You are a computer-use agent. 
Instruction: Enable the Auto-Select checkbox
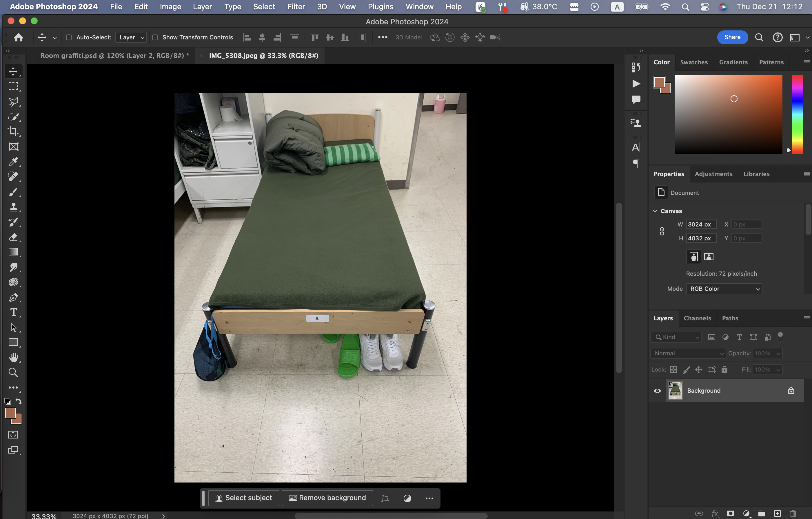point(69,37)
